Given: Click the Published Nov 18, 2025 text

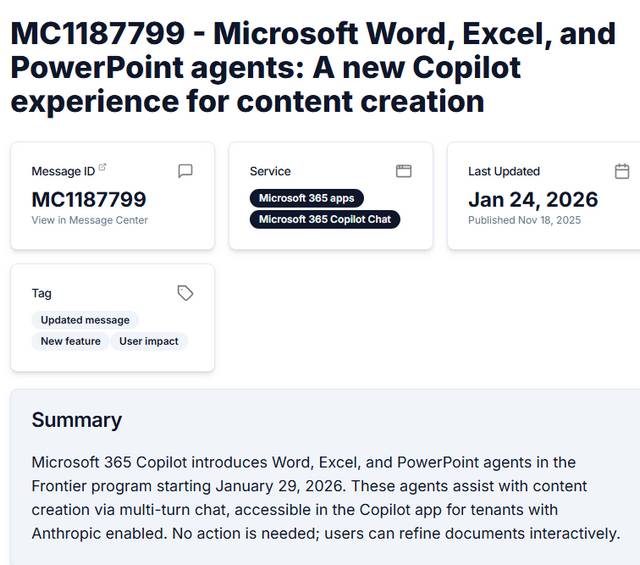Looking at the screenshot, I should (x=524, y=220).
